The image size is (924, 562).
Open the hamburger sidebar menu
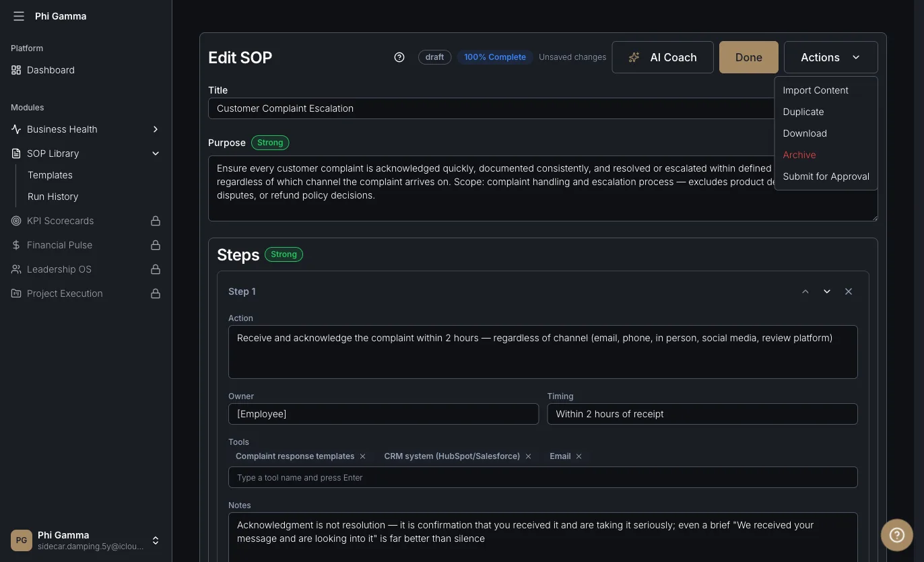coord(19,16)
